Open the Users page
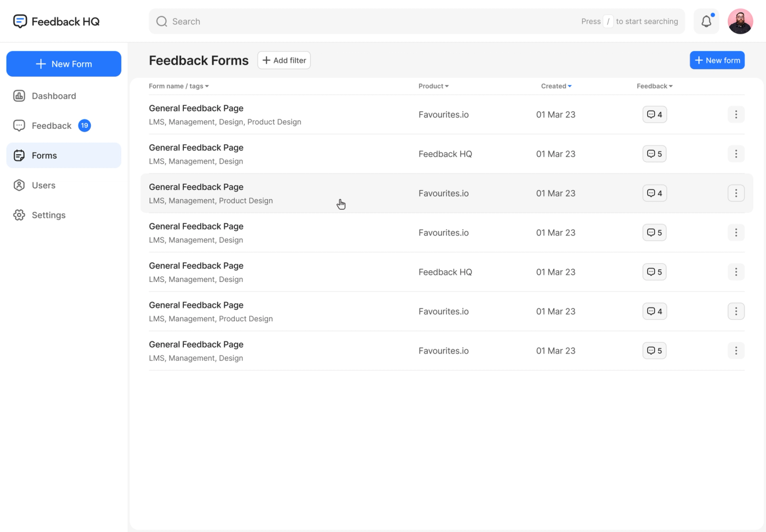 click(64, 186)
